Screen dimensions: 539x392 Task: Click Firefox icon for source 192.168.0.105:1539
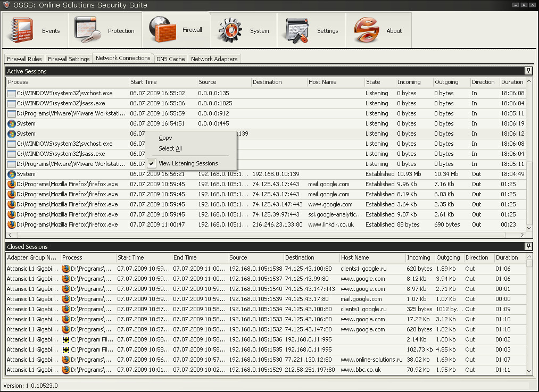(65, 299)
